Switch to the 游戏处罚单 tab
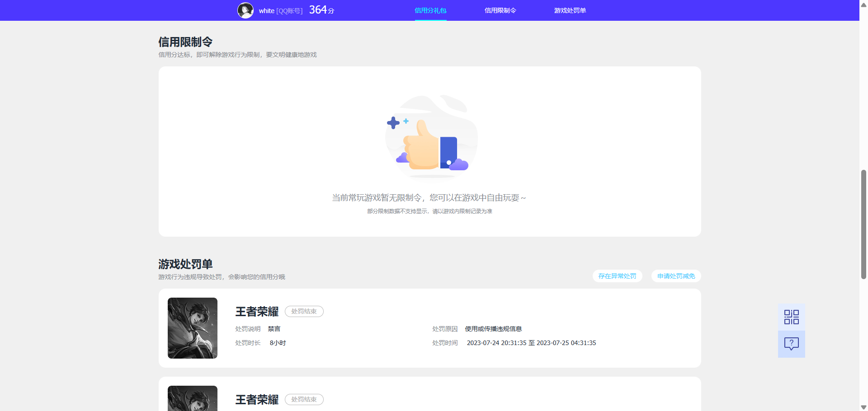The image size is (868, 411). tap(570, 10)
